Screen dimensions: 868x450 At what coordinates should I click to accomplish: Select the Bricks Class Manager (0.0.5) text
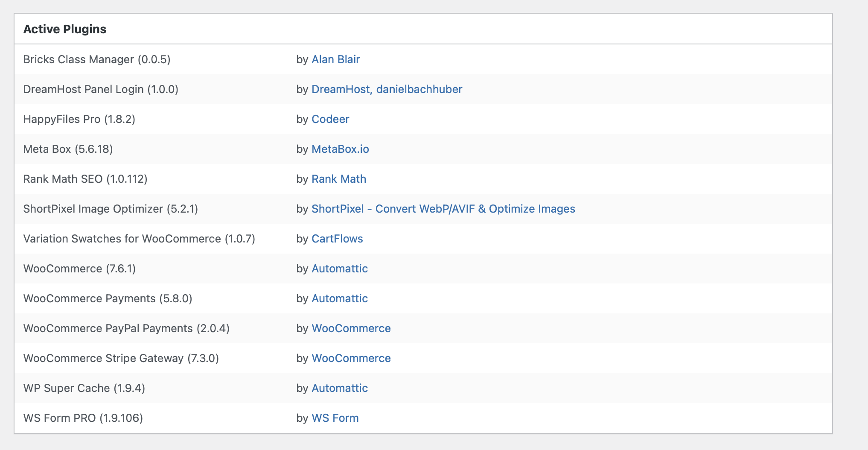(97, 59)
